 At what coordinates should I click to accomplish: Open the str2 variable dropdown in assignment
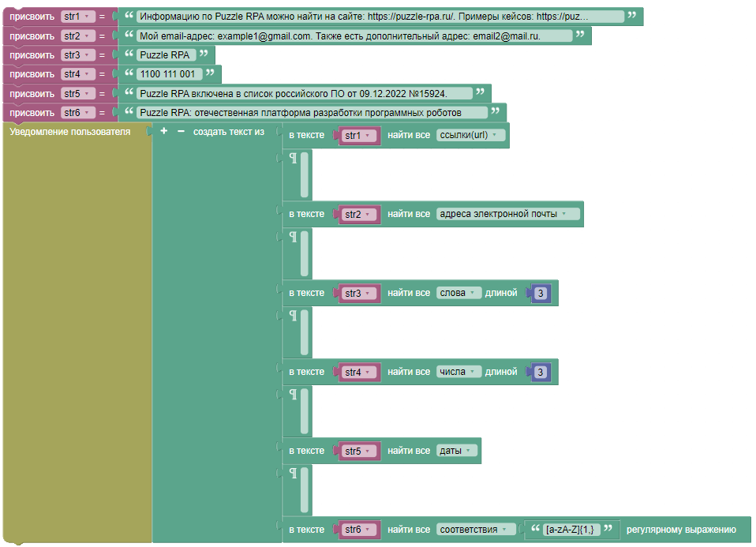pyautogui.click(x=77, y=36)
